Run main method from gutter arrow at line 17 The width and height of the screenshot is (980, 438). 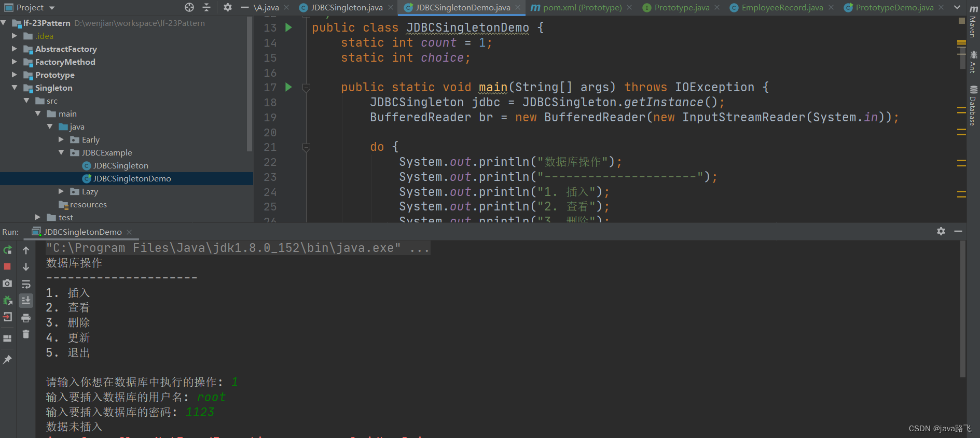(288, 87)
